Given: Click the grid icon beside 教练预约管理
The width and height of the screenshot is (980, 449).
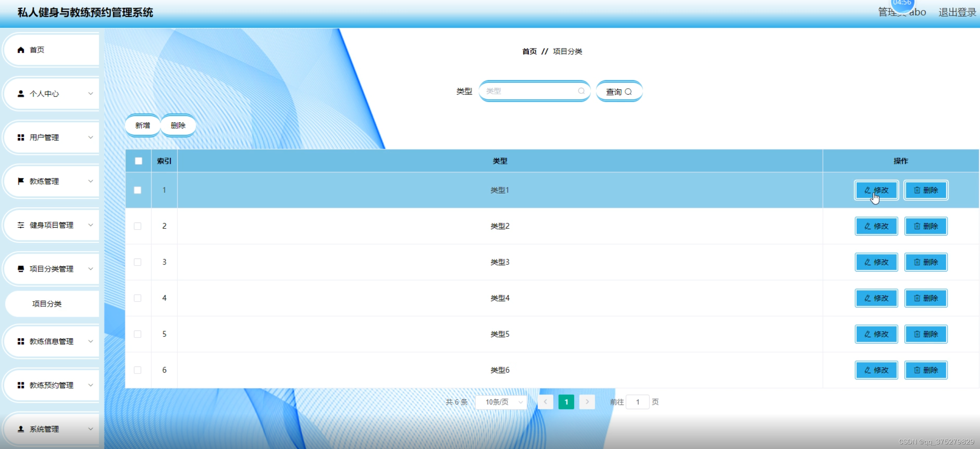Looking at the screenshot, I should 21,385.
